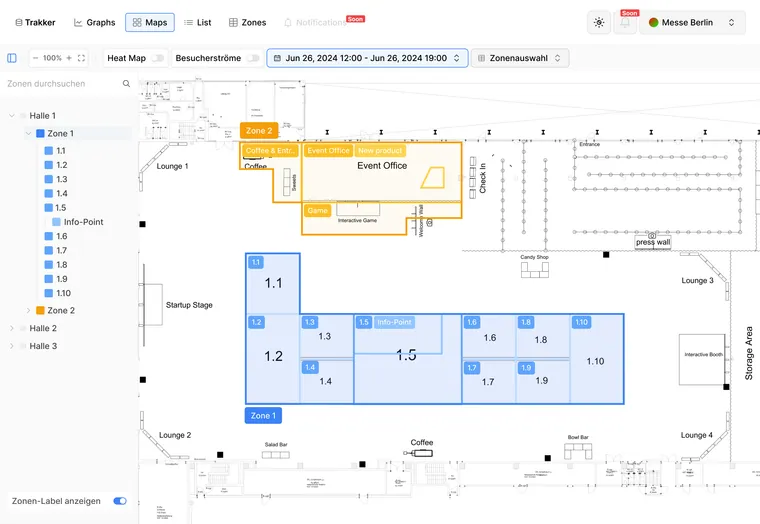Enable the Heat Map toggle
The height and width of the screenshot is (524, 760).
click(158, 58)
